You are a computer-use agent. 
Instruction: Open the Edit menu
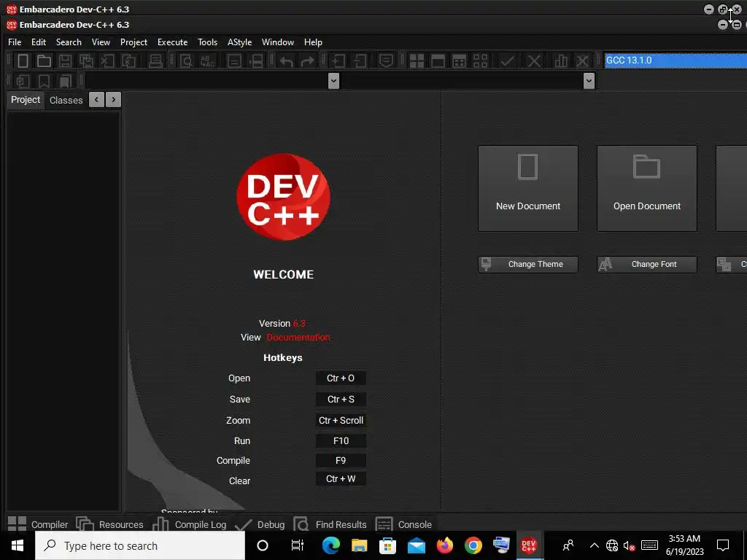tap(39, 42)
